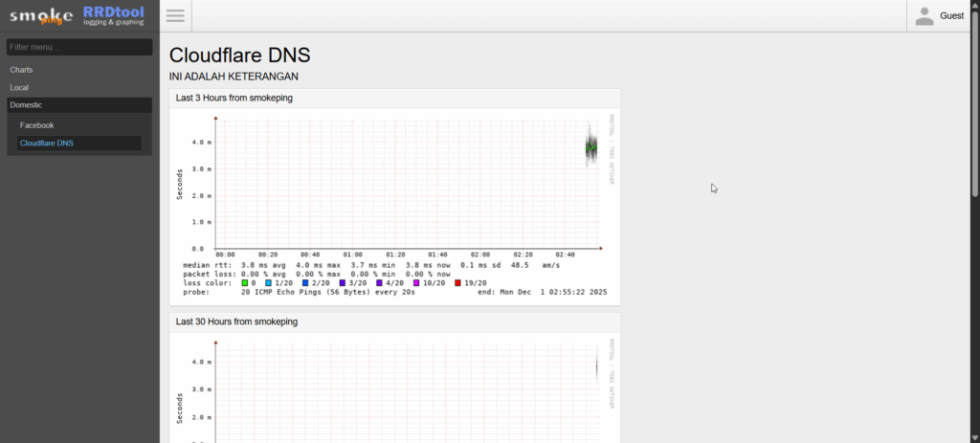
Task: Select Cloudflare DNS in the sidebar
Action: tap(47, 144)
